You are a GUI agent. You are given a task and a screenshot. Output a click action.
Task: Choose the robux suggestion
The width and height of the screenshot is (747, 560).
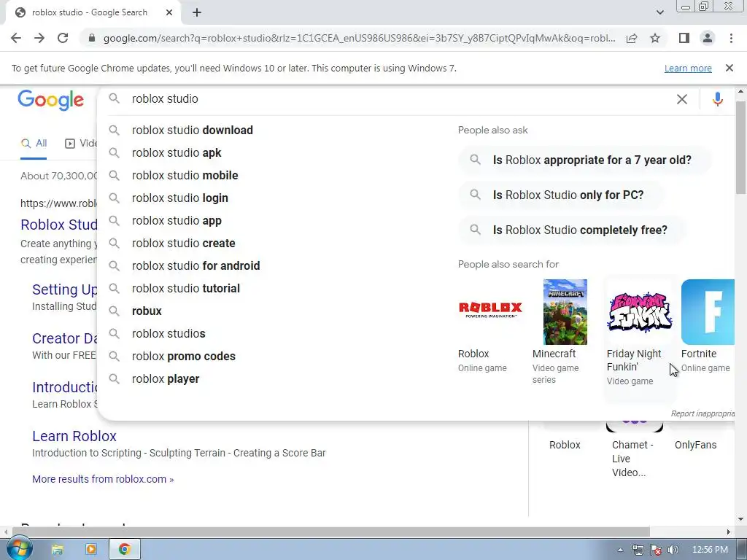point(147,311)
